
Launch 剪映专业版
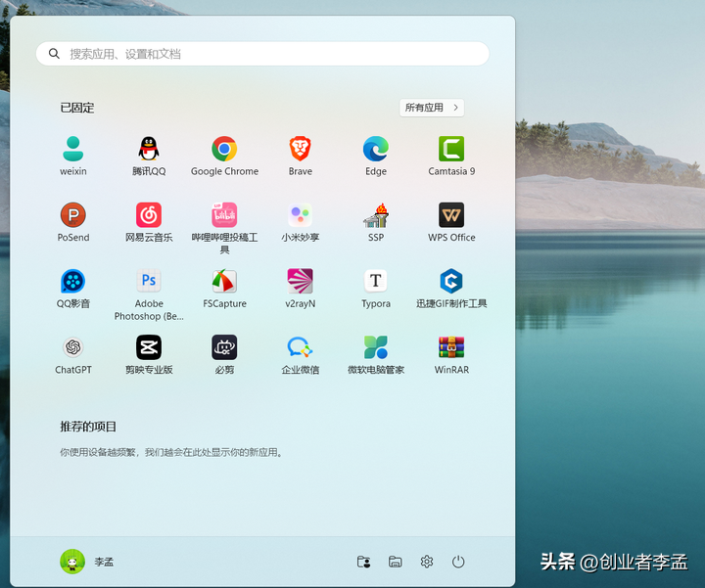pos(149,355)
